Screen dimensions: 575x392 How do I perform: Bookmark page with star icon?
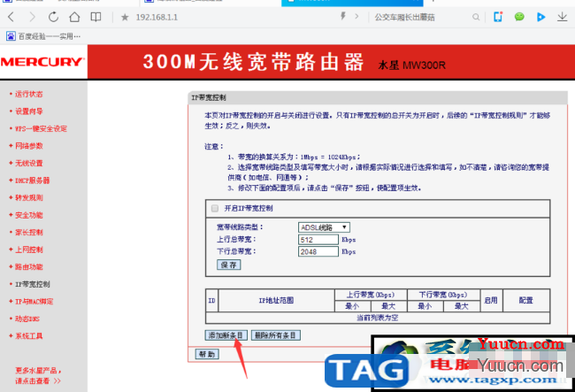coord(125,17)
